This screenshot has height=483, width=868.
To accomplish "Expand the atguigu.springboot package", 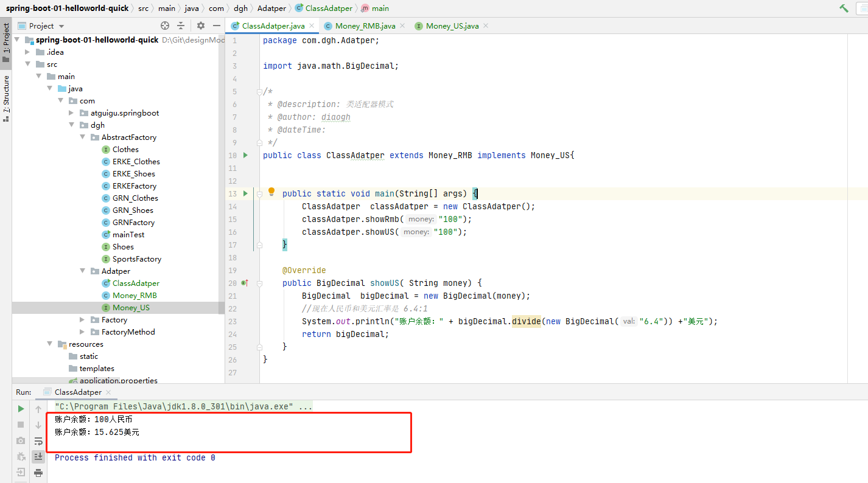I will [x=71, y=113].
